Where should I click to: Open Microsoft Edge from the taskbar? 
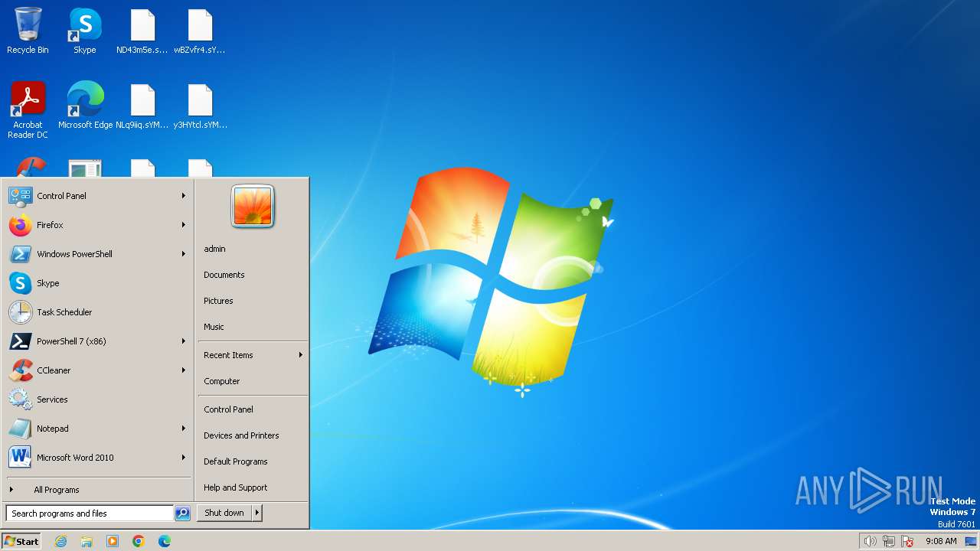(165, 541)
